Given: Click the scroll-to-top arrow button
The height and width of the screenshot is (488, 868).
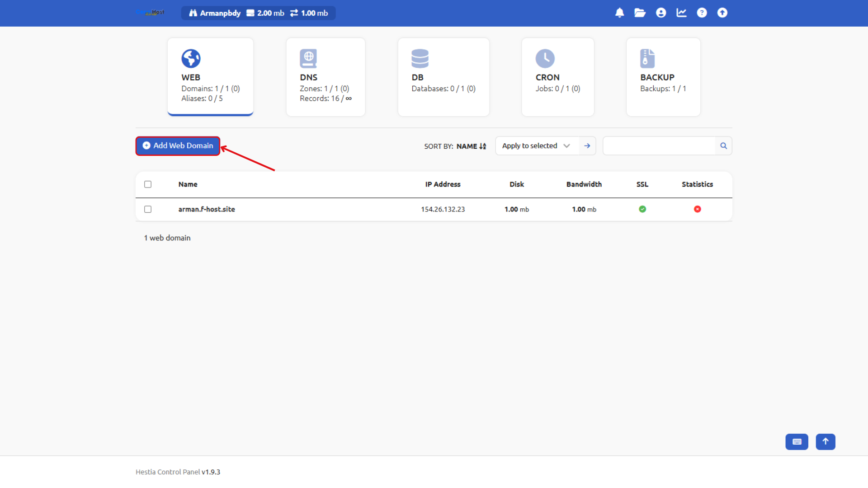Looking at the screenshot, I should tap(826, 441).
